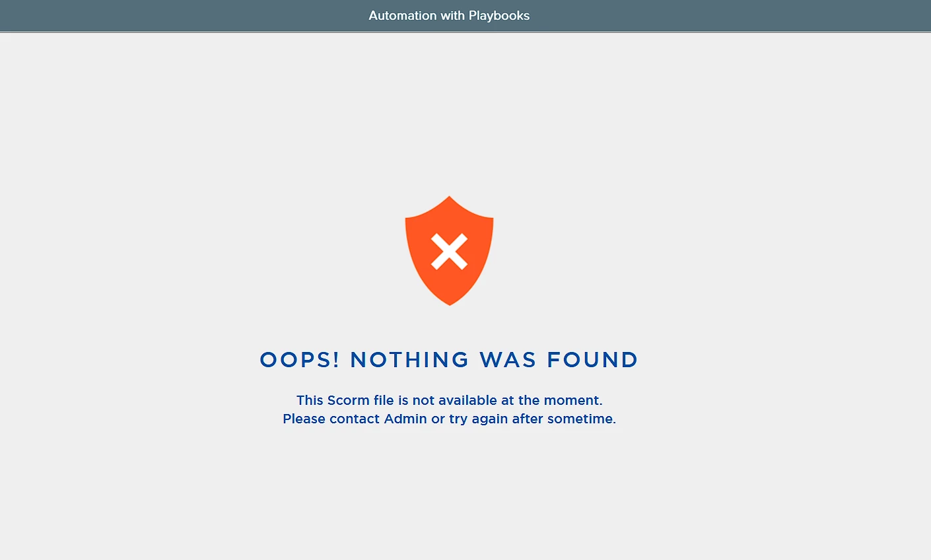Click the word with in the header title
The height and width of the screenshot is (560, 931).
click(x=452, y=15)
